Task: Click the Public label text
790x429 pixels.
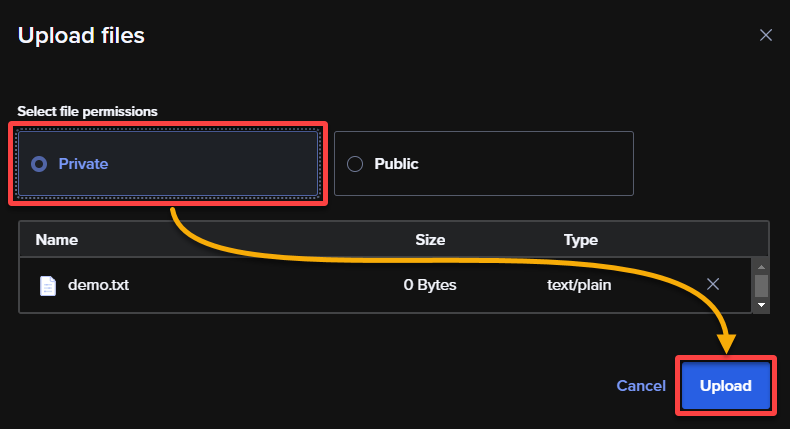Action: click(x=396, y=164)
